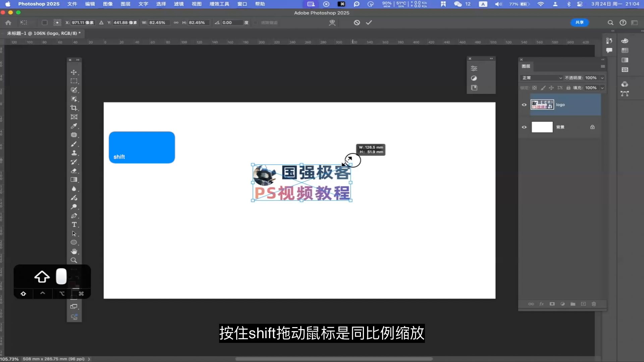Create a new layer group folder
Screen dimensions: 644x362
pos(573,304)
